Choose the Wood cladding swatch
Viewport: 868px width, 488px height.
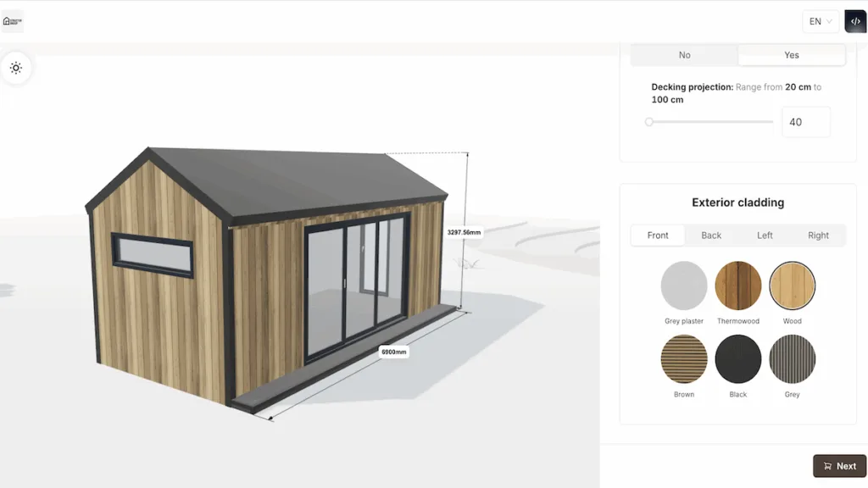(x=792, y=286)
